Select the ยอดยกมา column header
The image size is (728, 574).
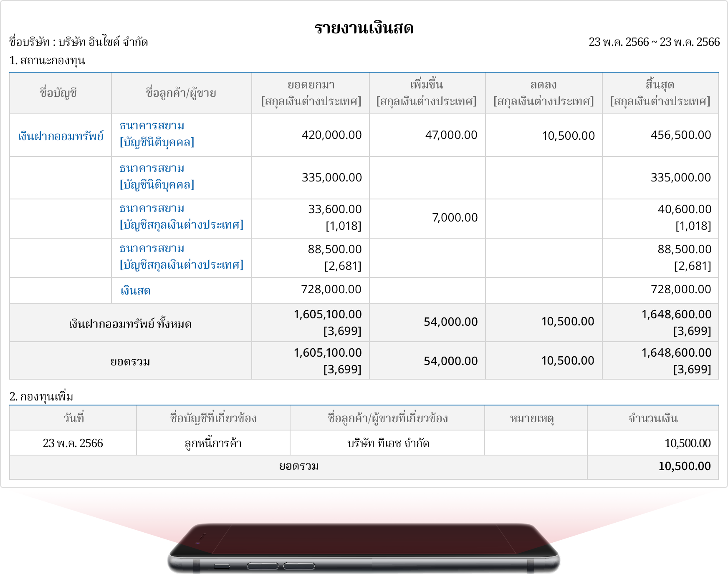(311, 93)
